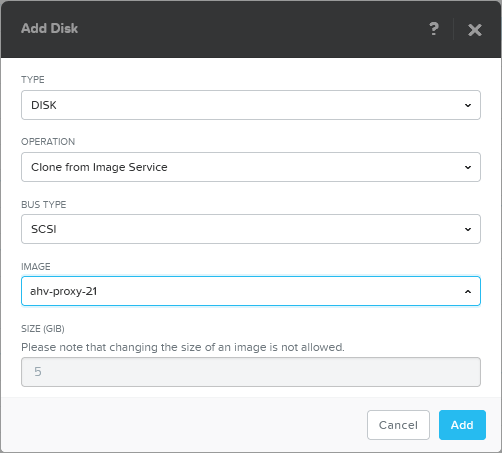Open the SCSI bus type dropdown
The image size is (502, 453).
(251, 229)
